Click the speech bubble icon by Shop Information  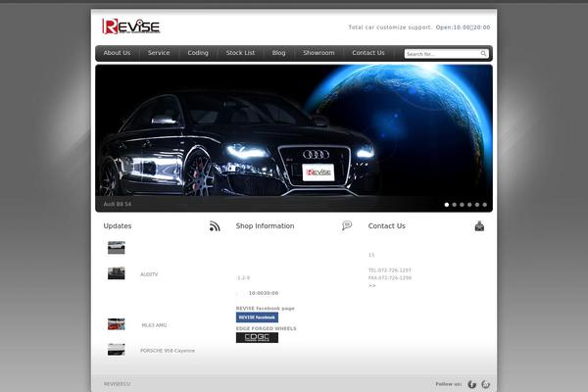tap(347, 225)
